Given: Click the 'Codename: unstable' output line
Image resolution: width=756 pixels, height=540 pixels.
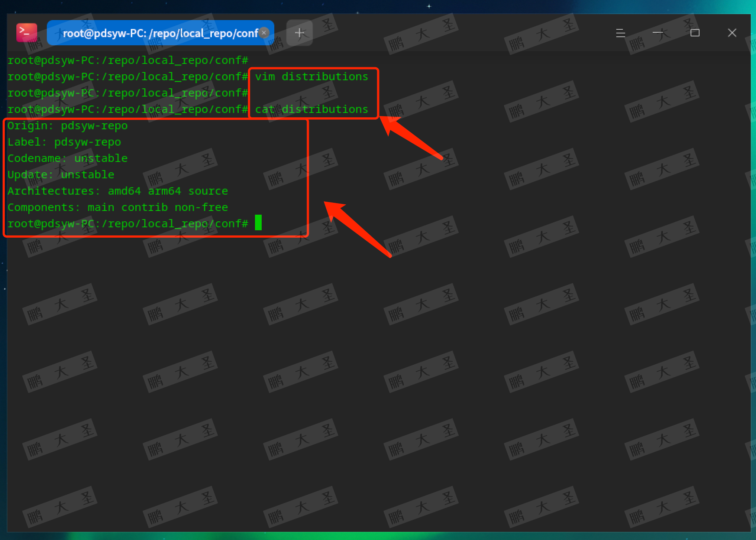Looking at the screenshot, I should pos(67,159).
